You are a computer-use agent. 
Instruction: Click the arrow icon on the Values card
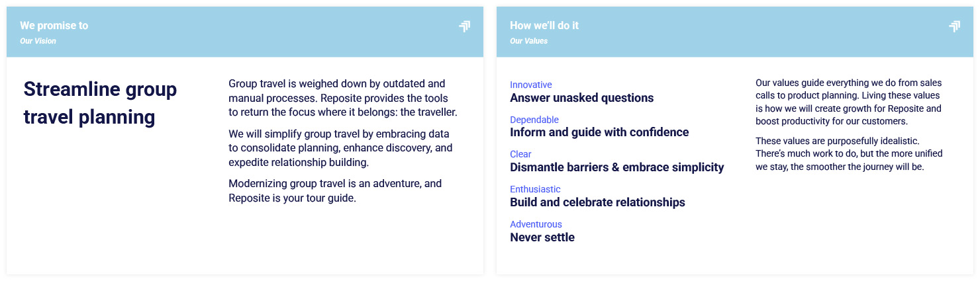click(x=954, y=26)
